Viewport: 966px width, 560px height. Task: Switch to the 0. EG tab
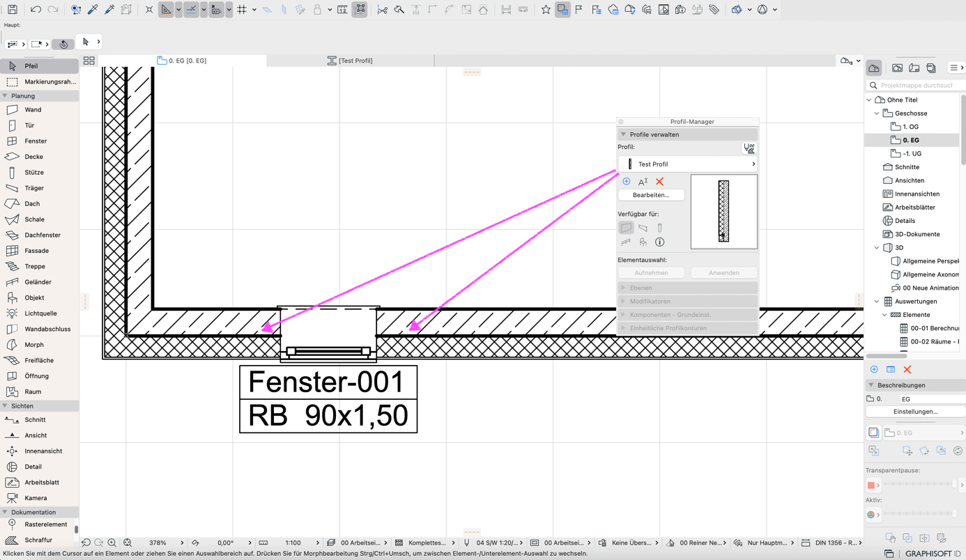[183, 61]
